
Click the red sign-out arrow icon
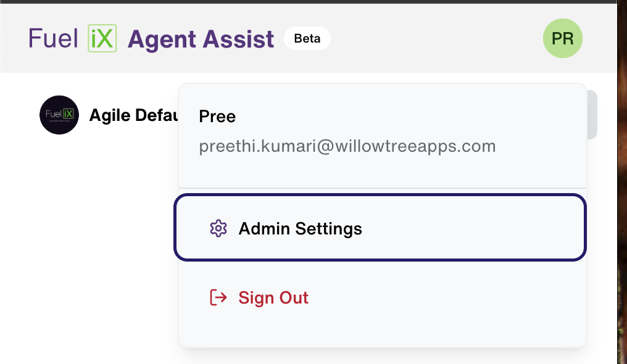click(218, 297)
